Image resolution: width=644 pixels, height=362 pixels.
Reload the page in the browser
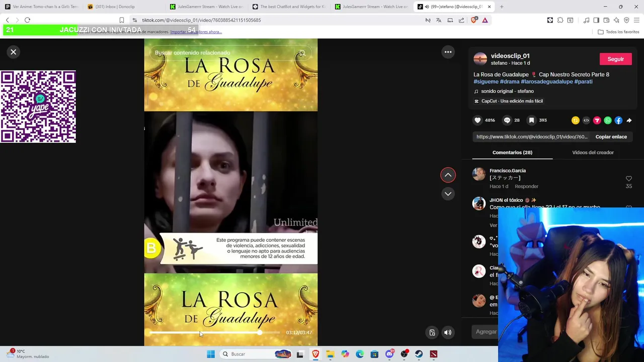[27, 20]
